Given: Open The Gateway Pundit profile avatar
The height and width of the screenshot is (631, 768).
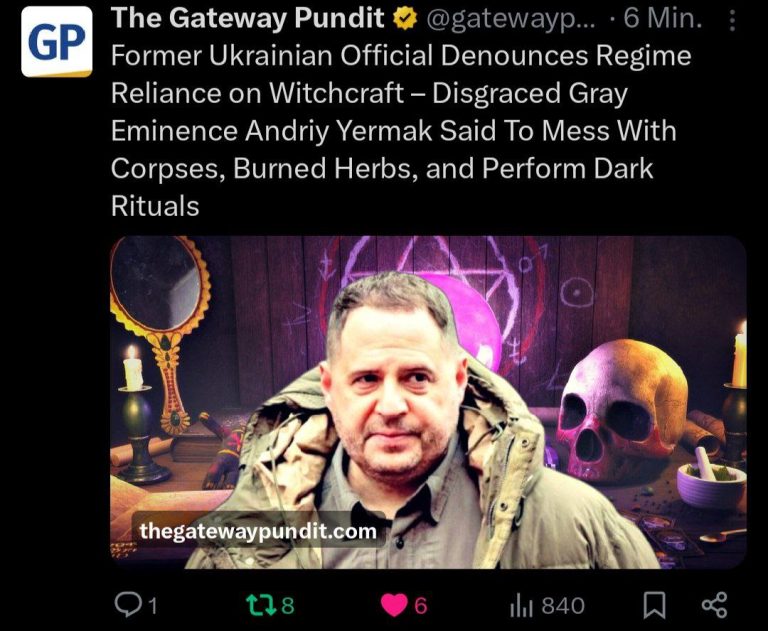Looking at the screenshot, I should [x=56, y=42].
